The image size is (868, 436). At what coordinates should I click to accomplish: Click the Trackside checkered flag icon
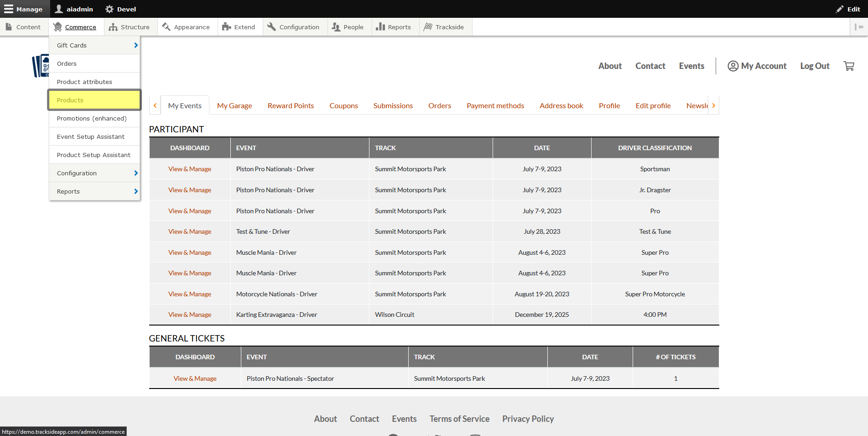428,27
